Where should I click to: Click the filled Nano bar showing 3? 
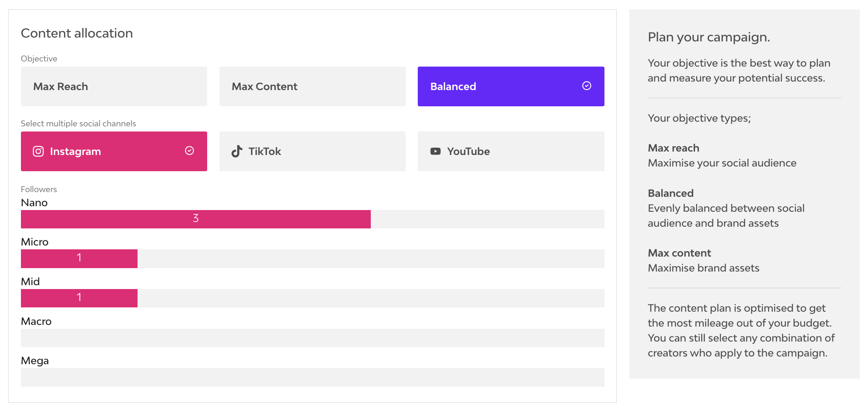pyautogui.click(x=196, y=219)
